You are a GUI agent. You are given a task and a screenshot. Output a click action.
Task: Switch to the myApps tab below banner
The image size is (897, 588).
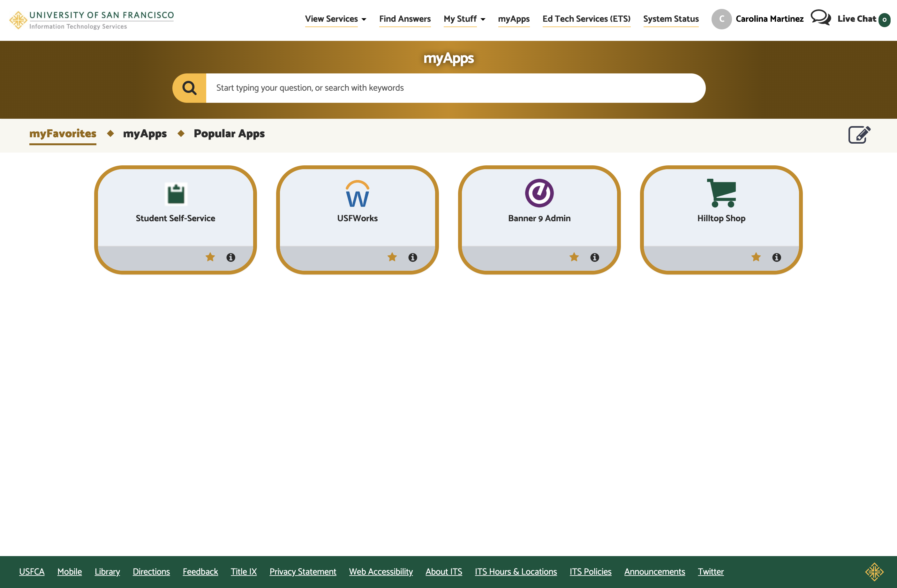coord(145,133)
